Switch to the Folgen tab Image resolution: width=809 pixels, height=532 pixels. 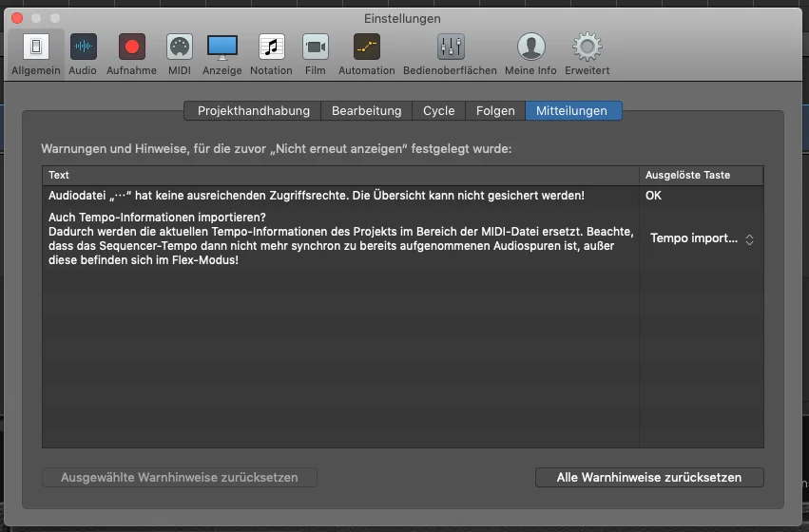pyautogui.click(x=495, y=111)
